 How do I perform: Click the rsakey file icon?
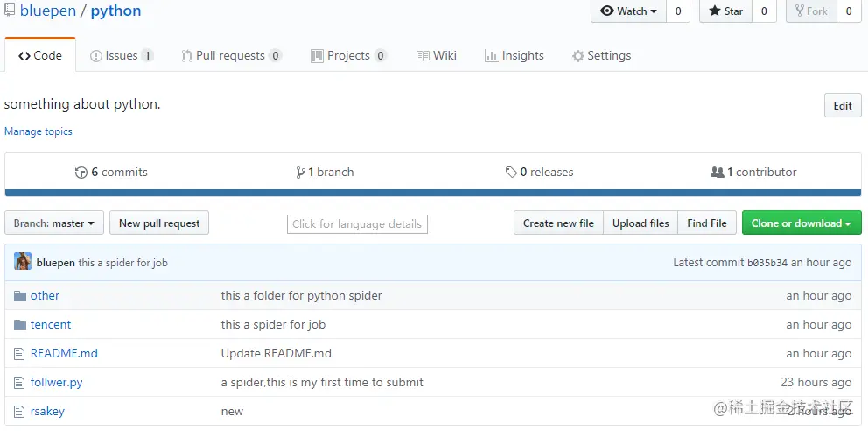click(19, 412)
